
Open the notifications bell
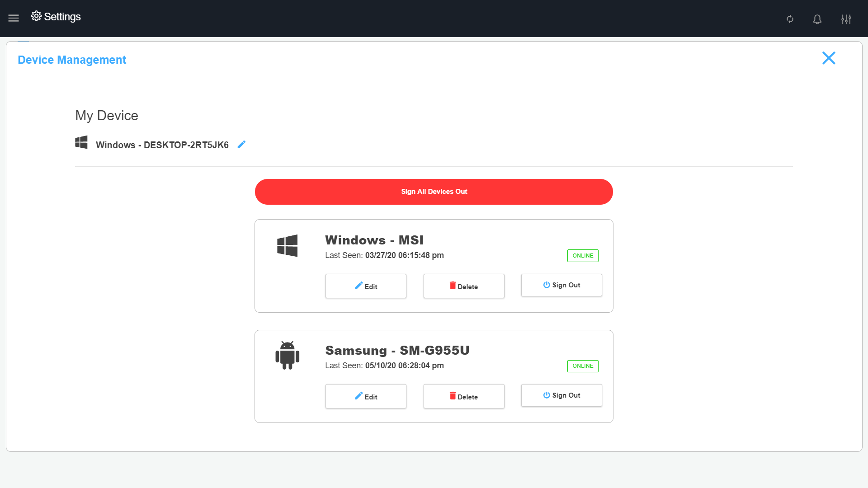coord(817,19)
